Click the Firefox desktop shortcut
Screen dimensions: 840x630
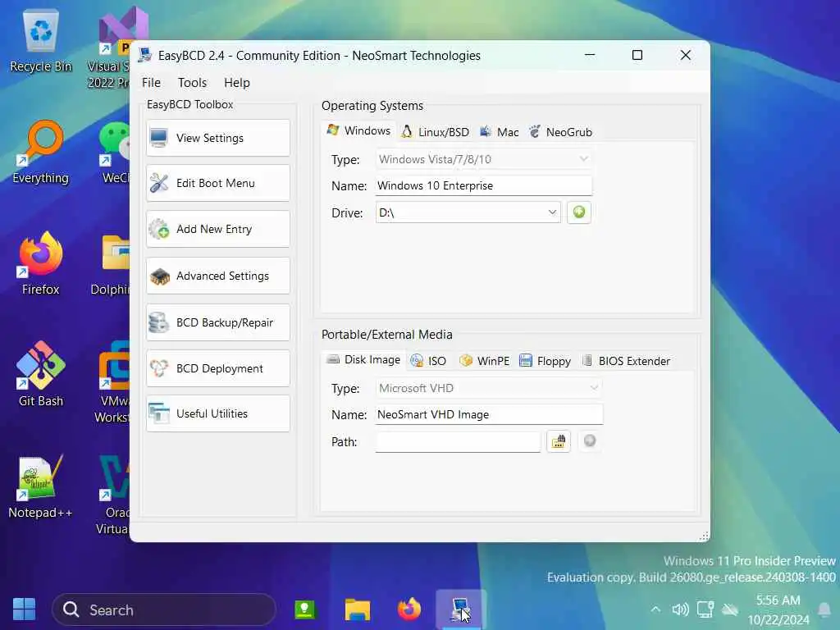point(41,263)
